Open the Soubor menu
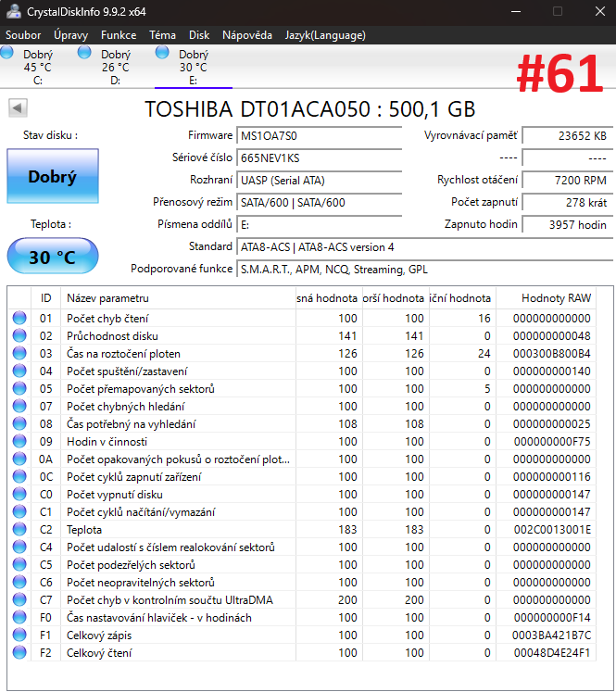This screenshot has height=692, width=616. [x=23, y=35]
